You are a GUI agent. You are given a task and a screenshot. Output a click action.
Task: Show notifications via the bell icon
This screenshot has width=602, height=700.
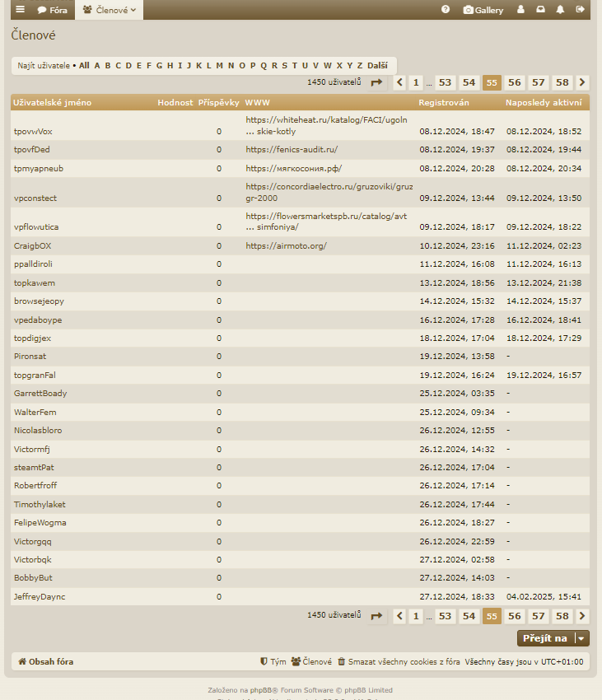click(560, 10)
